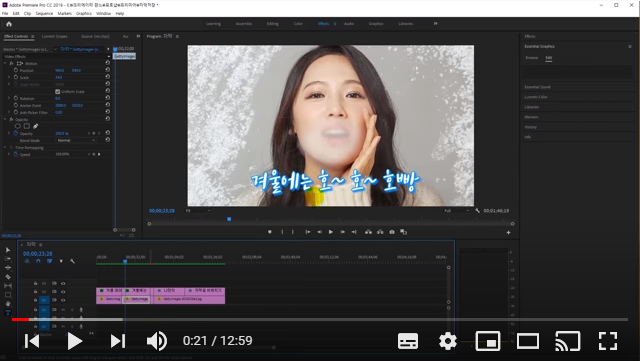Screen dimensions: 640x361
Task: Expand the Speed property
Action: coord(9,154)
